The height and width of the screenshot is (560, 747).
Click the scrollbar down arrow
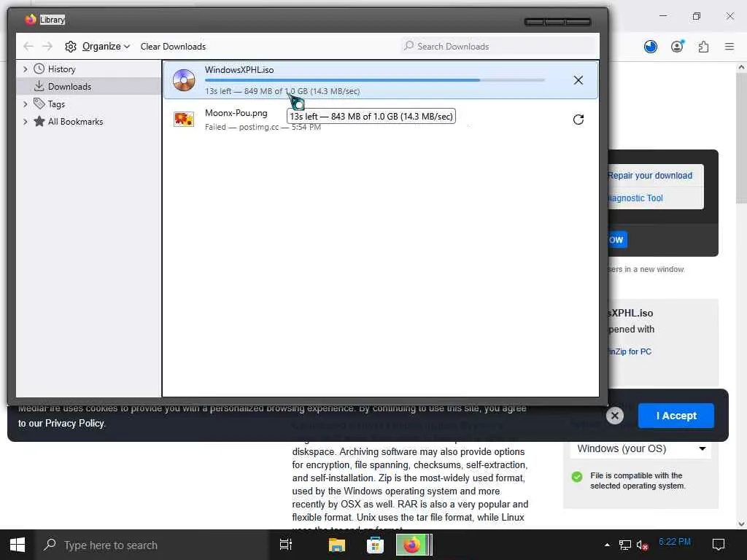pos(741,524)
